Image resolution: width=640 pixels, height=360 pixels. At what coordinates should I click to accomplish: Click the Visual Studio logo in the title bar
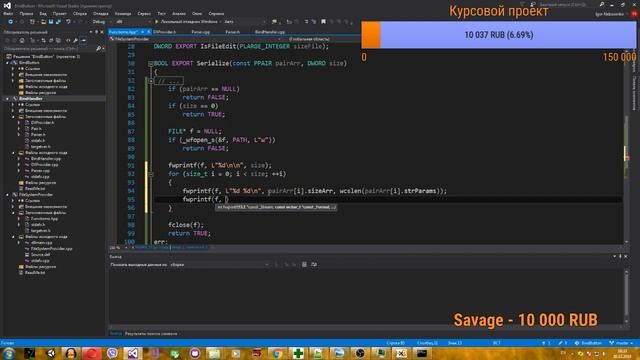[x=7, y=6]
